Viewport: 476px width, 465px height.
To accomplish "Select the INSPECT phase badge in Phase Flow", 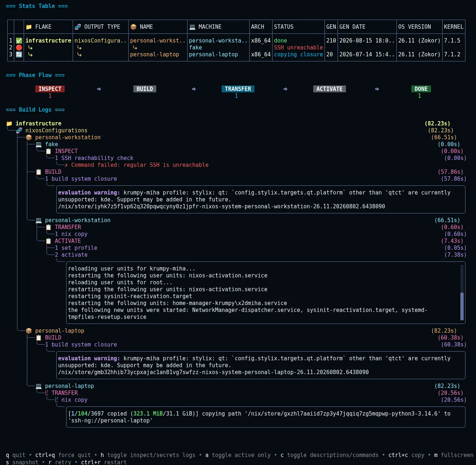I will click(50, 89).
